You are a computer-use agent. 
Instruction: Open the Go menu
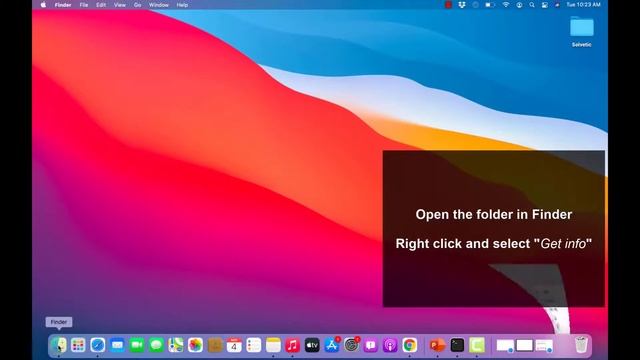pos(138,5)
